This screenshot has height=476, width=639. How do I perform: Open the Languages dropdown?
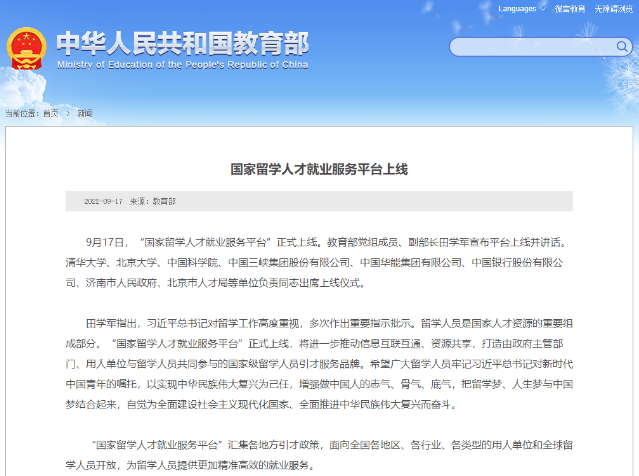pyautogui.click(x=521, y=9)
